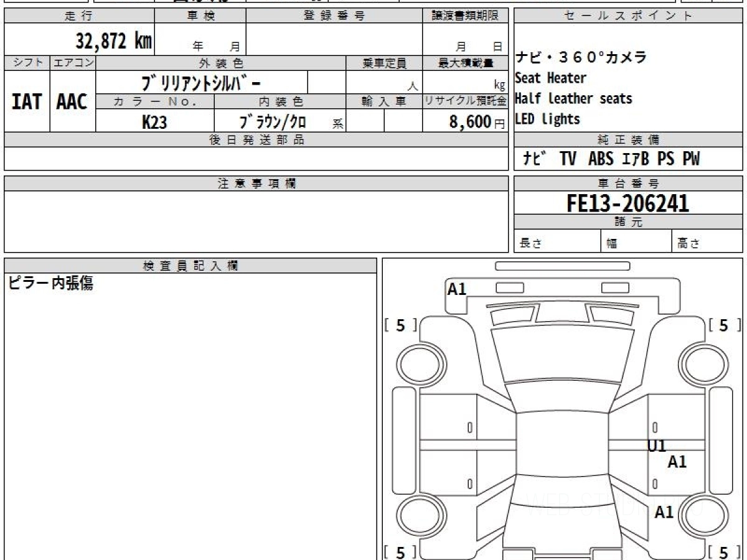
Task: Select the U1 dent marker on the door
Action: (657, 446)
